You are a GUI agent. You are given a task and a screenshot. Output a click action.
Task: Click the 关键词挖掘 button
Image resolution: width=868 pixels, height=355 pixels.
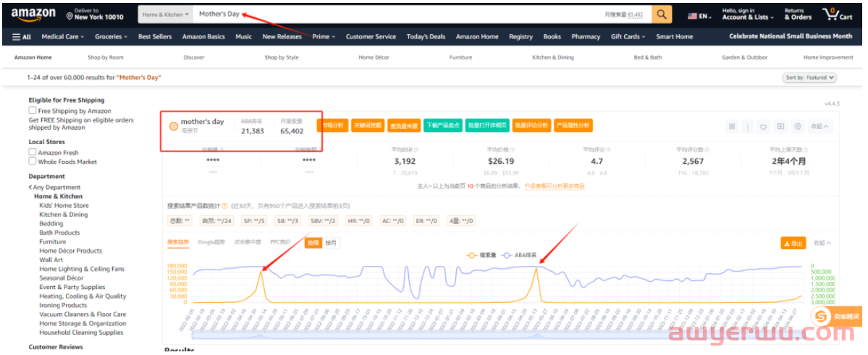(368, 126)
